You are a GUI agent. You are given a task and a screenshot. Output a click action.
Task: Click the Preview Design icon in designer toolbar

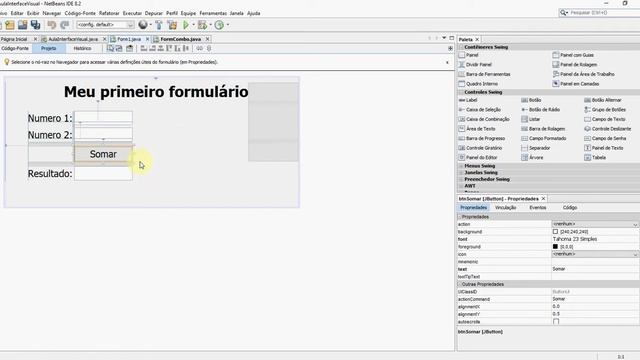(129, 48)
